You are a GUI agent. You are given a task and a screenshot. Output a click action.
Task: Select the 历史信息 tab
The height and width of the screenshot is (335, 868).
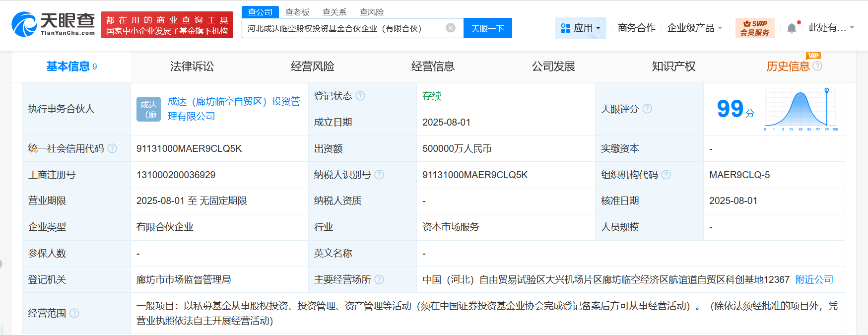click(x=788, y=67)
